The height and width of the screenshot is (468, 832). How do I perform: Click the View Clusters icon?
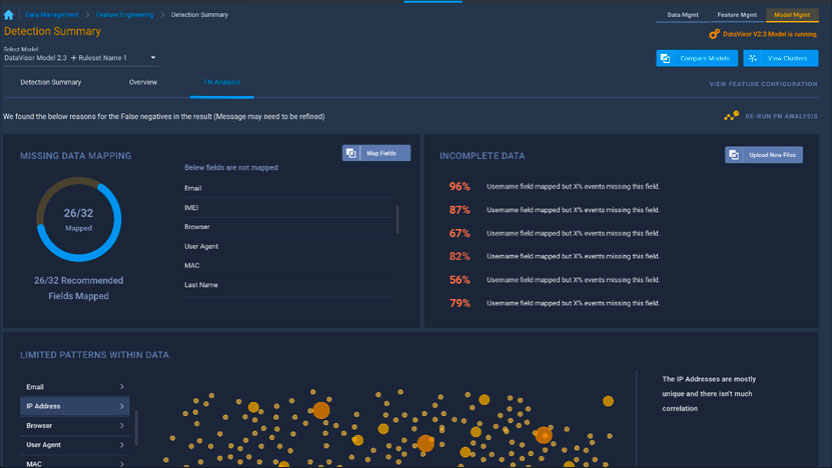pos(753,58)
